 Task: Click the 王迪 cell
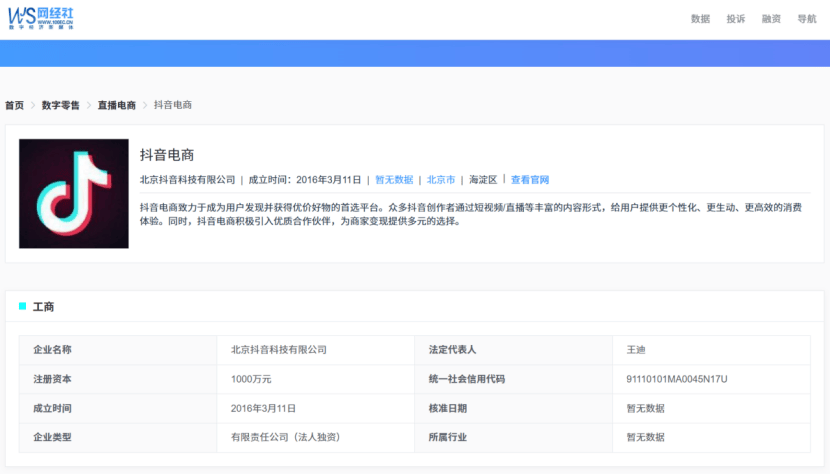(x=711, y=349)
